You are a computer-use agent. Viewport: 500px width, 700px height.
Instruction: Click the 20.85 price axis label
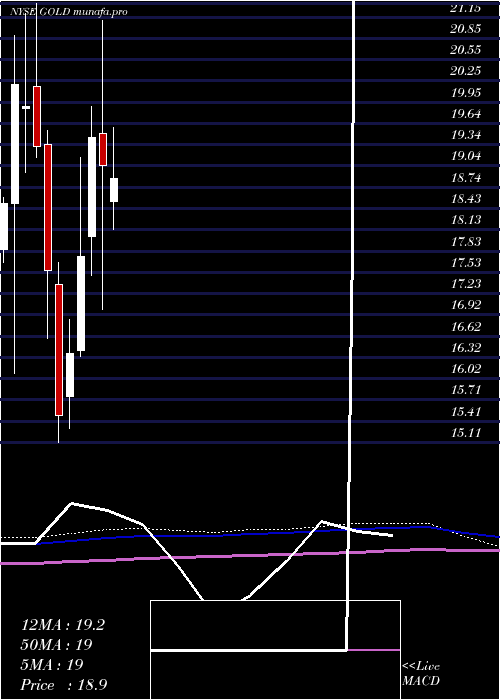pyautogui.click(x=466, y=29)
